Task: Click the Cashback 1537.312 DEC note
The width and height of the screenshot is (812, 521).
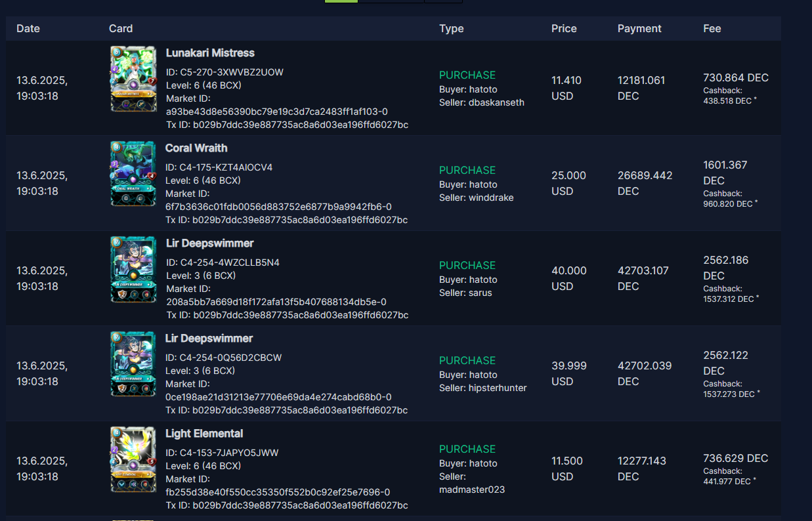Action: tap(730, 294)
